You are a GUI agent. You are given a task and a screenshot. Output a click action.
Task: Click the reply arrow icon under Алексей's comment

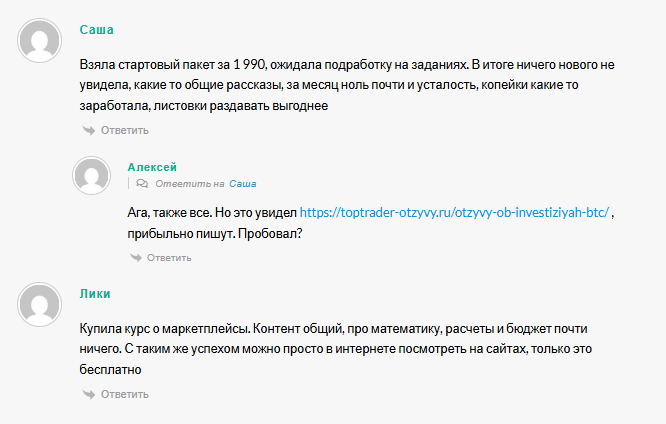136,258
